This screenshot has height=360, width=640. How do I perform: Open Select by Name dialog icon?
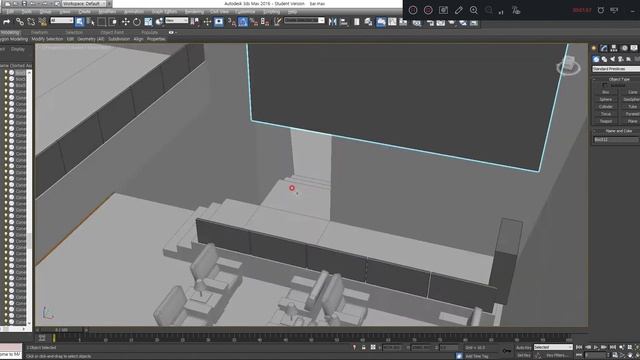pyautogui.click(x=91, y=21)
